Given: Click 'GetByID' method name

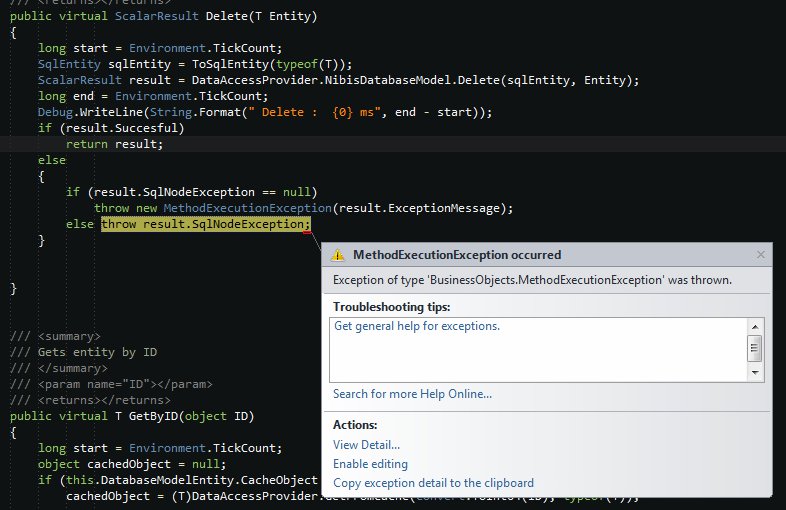Looking at the screenshot, I should [x=153, y=416].
